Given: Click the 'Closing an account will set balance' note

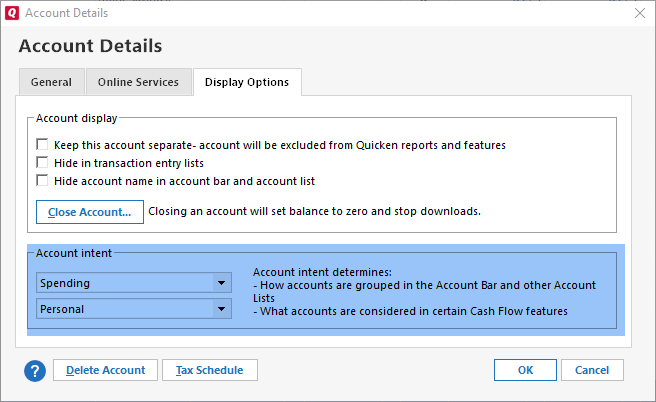Looking at the screenshot, I should click(x=314, y=212).
